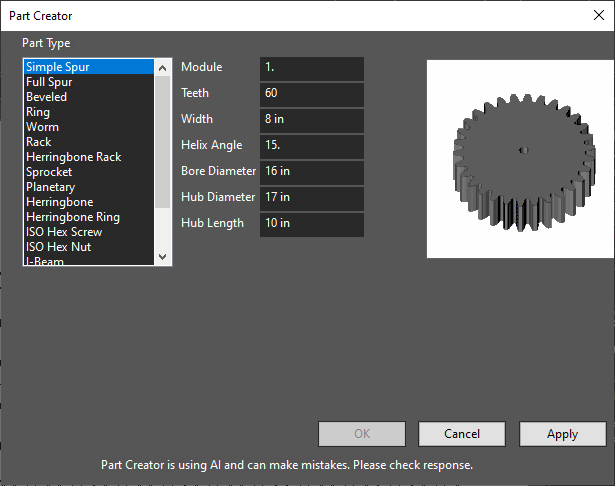615x486 pixels.
Task: Pick Herringbone Rack in the list
Action: 89,157
